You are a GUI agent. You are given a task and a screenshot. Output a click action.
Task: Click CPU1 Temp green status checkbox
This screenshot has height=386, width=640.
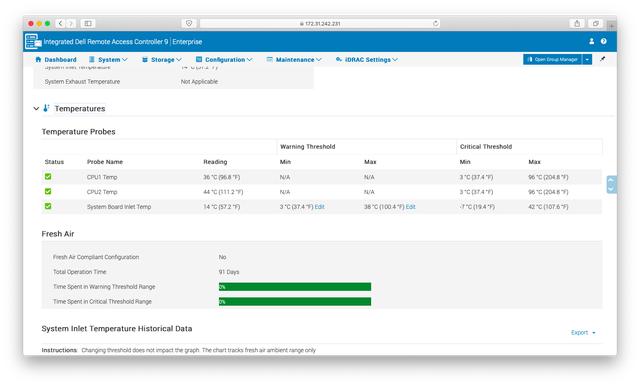click(48, 177)
